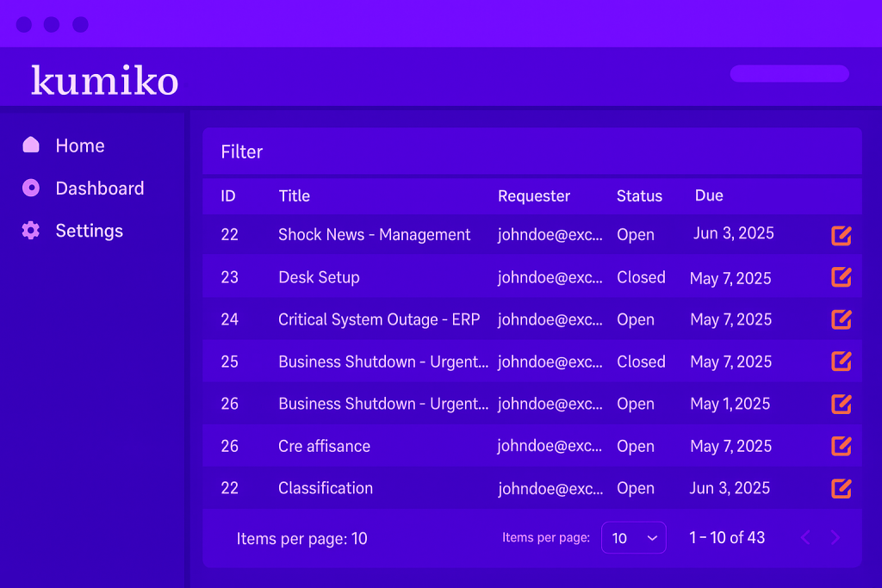This screenshot has width=882, height=588.
Task: Open the Settings menu item
Action: click(89, 231)
